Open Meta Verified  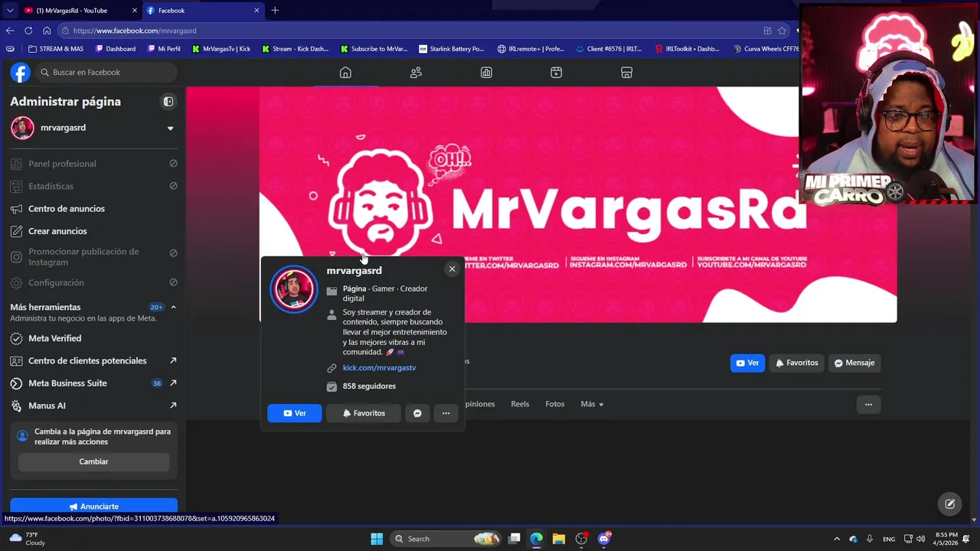point(93,338)
